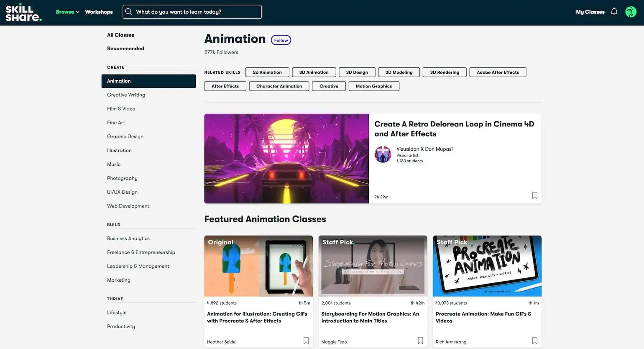
Task: Select the Character Animation skill tag
Action: tap(279, 86)
